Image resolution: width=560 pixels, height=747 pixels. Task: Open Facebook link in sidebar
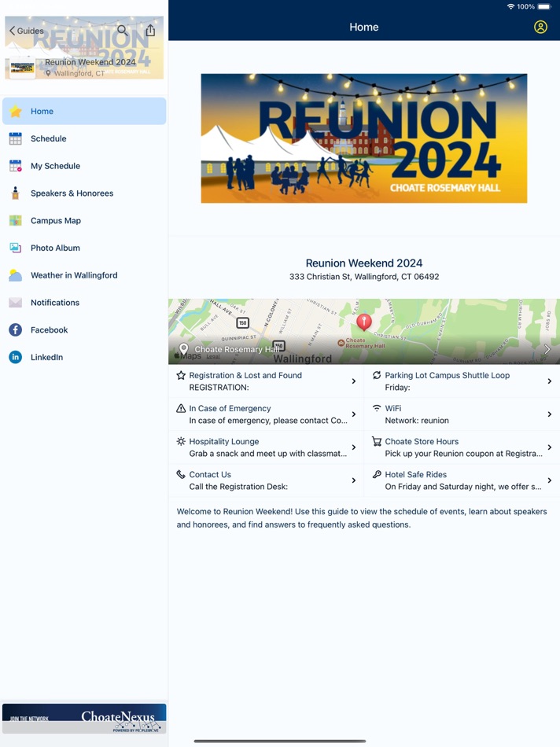tap(84, 329)
